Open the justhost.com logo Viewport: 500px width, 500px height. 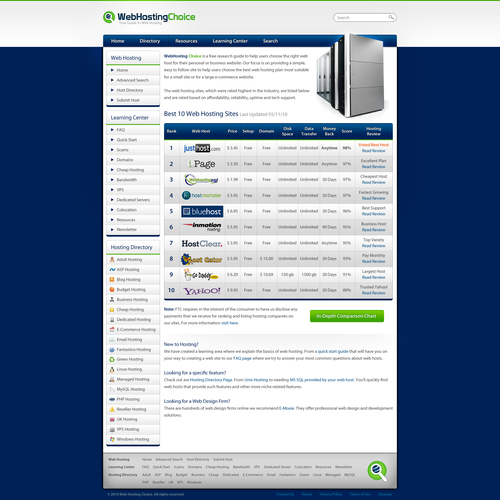(x=202, y=148)
